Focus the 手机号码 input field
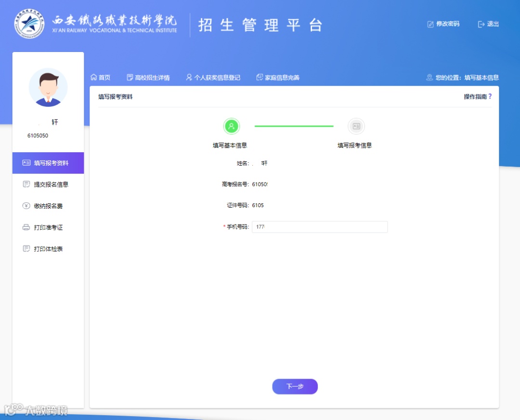520x420 pixels. tap(320, 227)
